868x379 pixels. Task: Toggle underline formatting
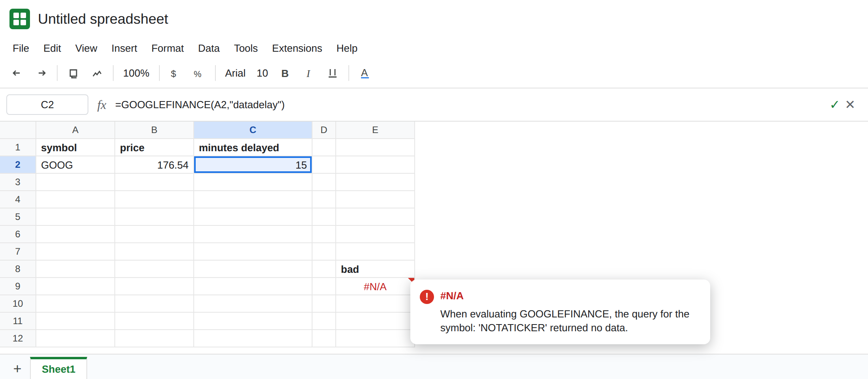[x=333, y=73]
